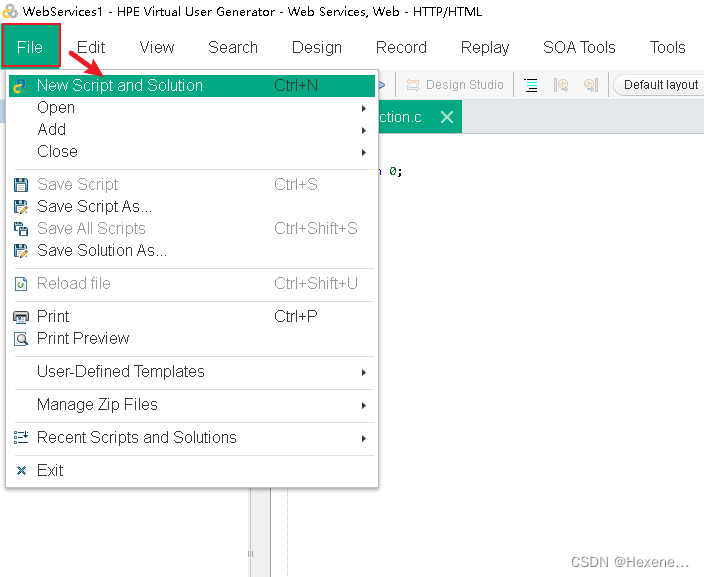Open the Record menu

tap(401, 47)
